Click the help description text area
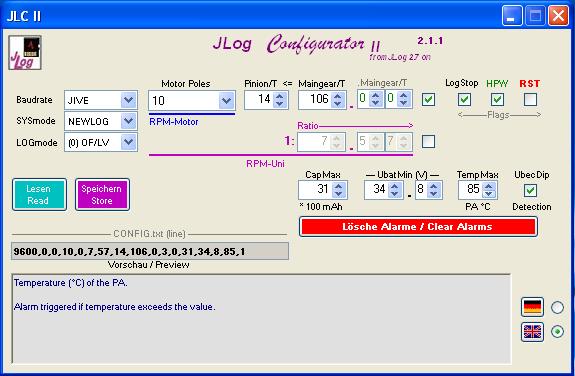 pyautogui.click(x=261, y=318)
